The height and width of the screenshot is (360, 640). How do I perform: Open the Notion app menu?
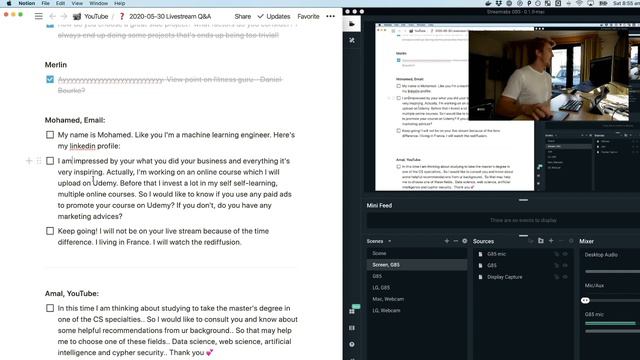point(27,3)
